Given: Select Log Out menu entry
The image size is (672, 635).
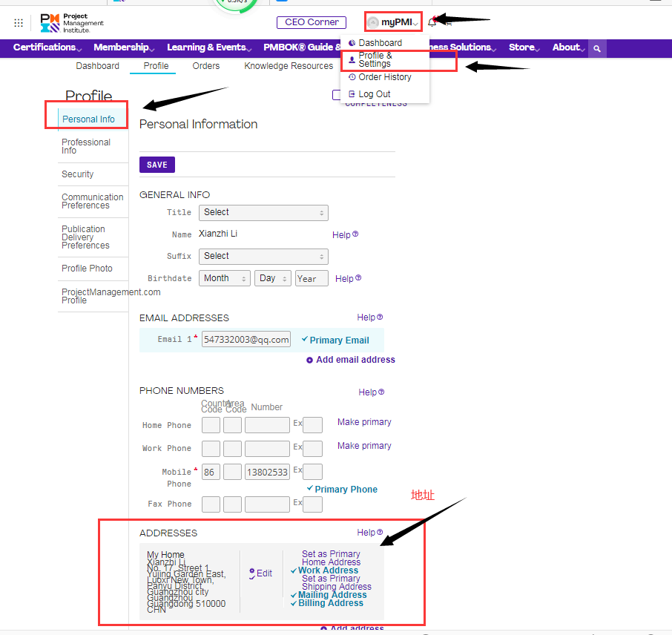Looking at the screenshot, I should click(x=369, y=94).
